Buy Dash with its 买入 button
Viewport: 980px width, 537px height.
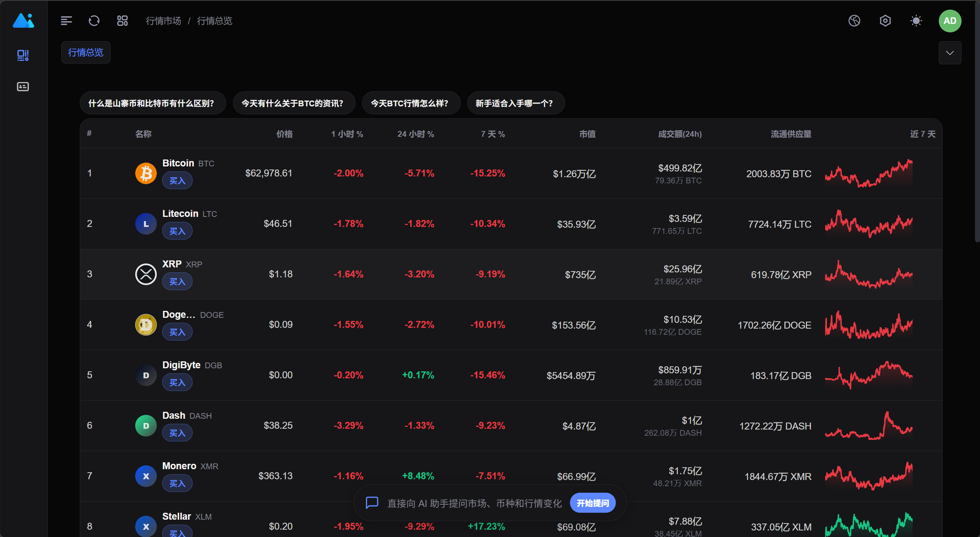(x=177, y=433)
